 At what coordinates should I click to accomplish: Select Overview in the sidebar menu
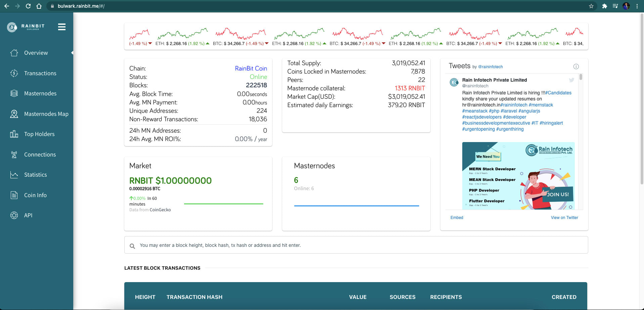coord(36,53)
